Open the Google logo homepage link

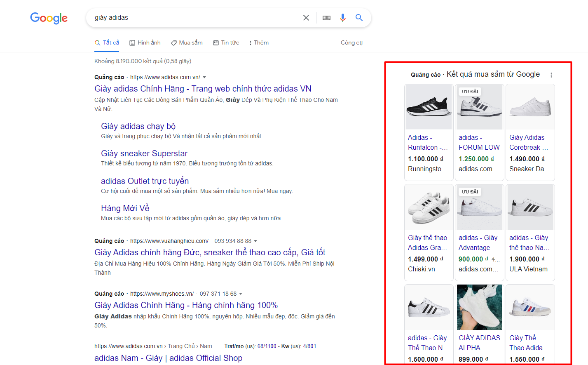(49, 18)
